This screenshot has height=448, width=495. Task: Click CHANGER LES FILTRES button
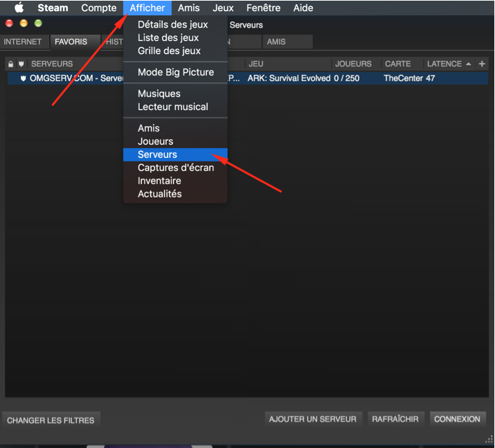point(51,420)
